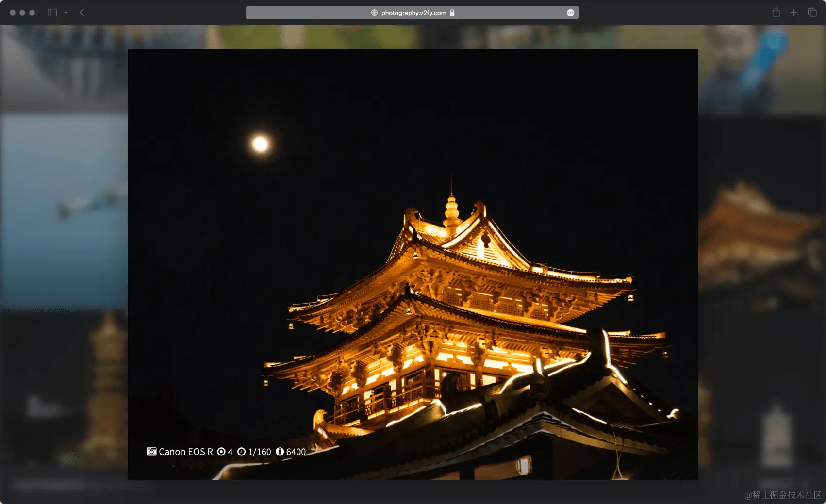Click the 1/160 shutter speed value
The width and height of the screenshot is (826, 504).
click(260, 452)
